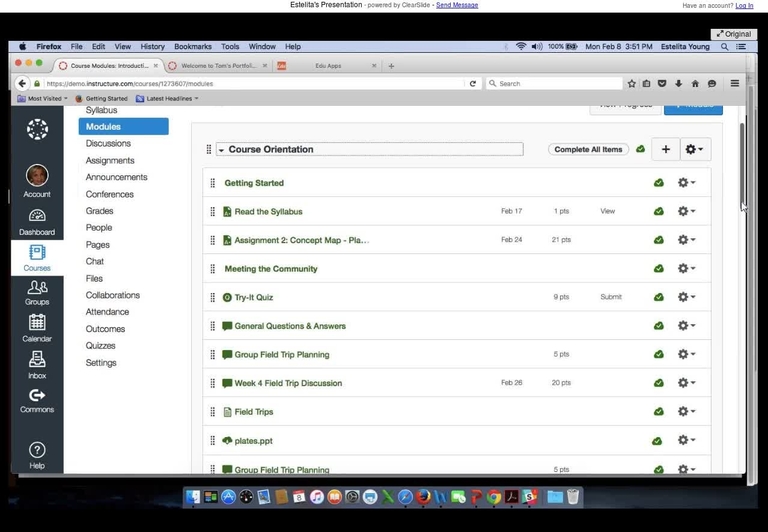The width and height of the screenshot is (768, 532).
Task: Click the Original view button
Action: (x=734, y=34)
